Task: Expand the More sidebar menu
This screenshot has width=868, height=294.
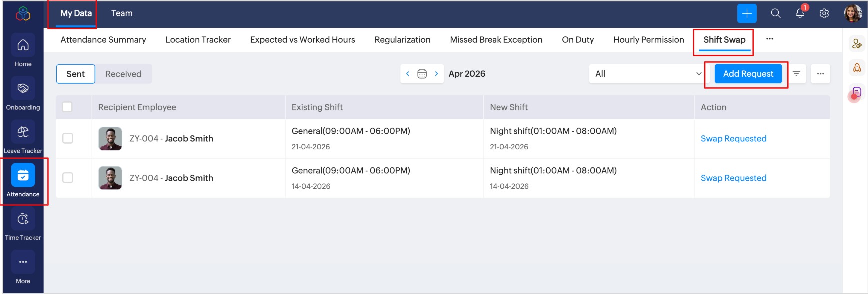Action: coord(23,262)
